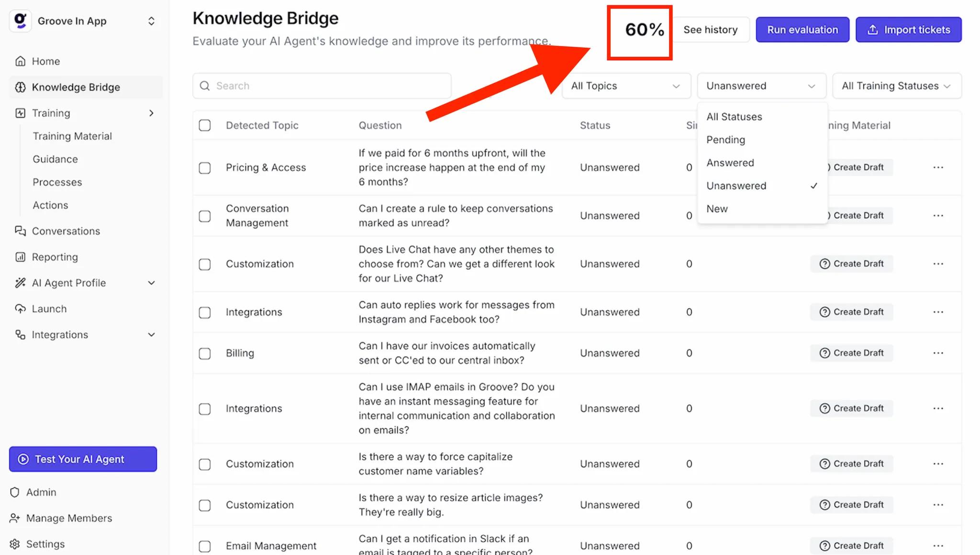Open Settings gear icon in sidebar

click(15, 544)
